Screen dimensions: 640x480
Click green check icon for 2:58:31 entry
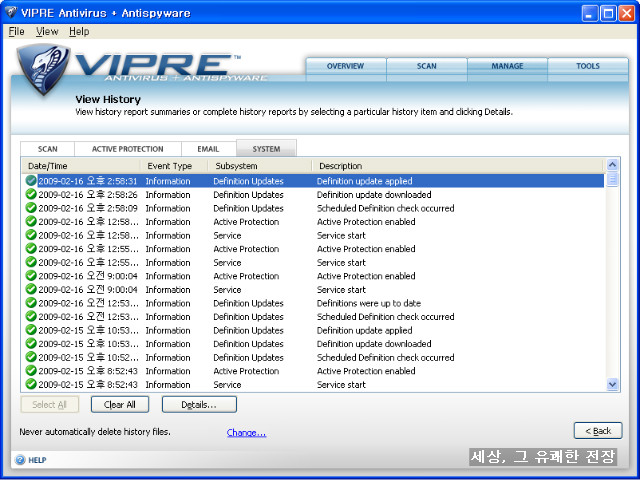[31, 180]
